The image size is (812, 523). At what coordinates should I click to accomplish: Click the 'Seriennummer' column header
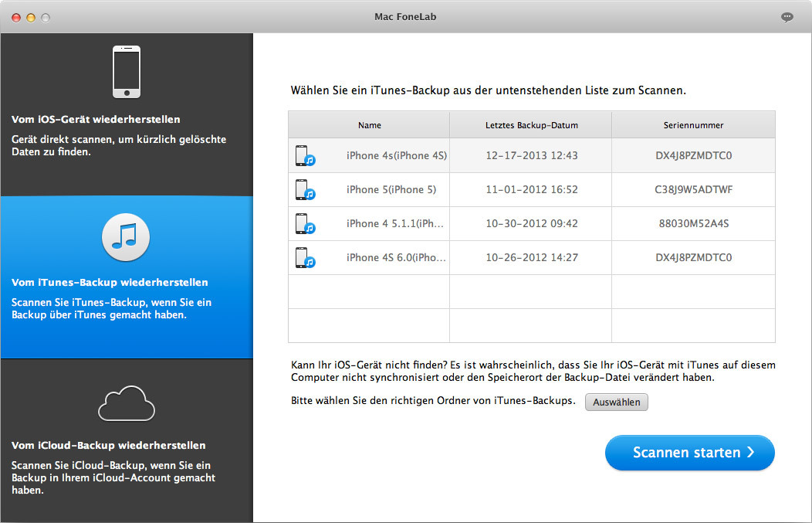[693, 125]
